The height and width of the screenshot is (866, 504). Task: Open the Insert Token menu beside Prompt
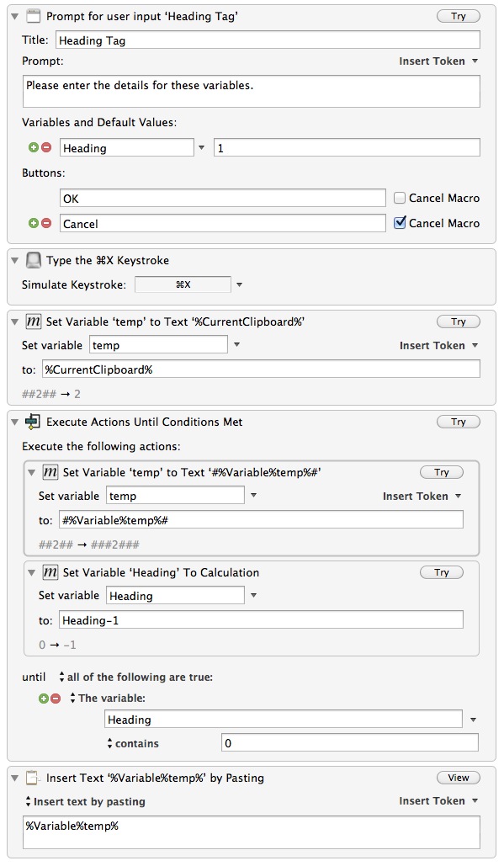pyautogui.click(x=438, y=61)
